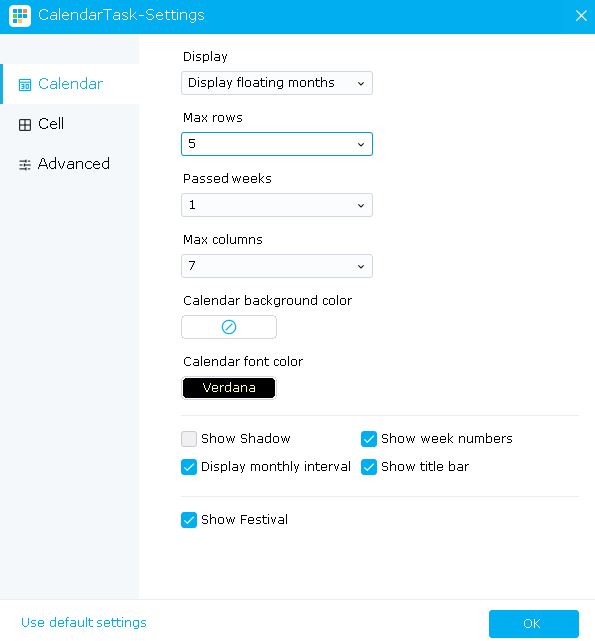Viewport: 595px width, 641px height.
Task: Open the Passed weeks dropdown
Action: tap(277, 205)
